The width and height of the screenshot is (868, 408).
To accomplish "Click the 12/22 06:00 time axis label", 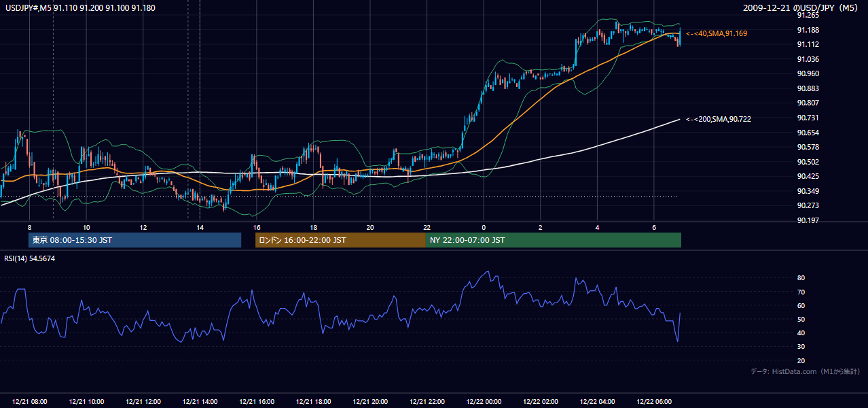I will tap(653, 402).
